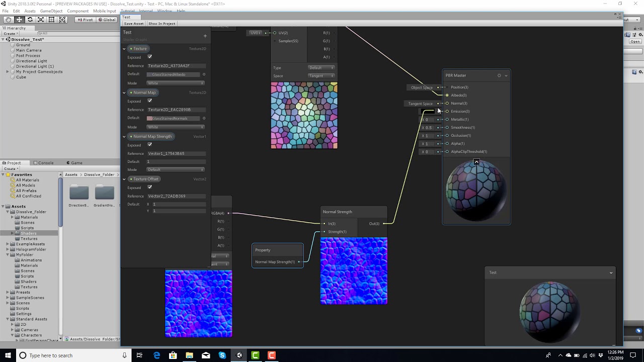This screenshot has height=362, width=644.
Task: Click the Smoothness X 0.5 value field
Action: 427,128
